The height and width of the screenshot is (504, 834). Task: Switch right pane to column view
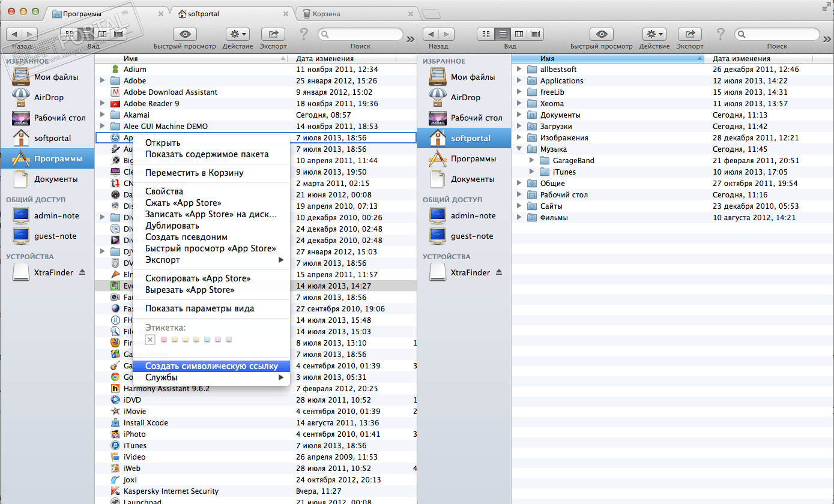(x=519, y=34)
